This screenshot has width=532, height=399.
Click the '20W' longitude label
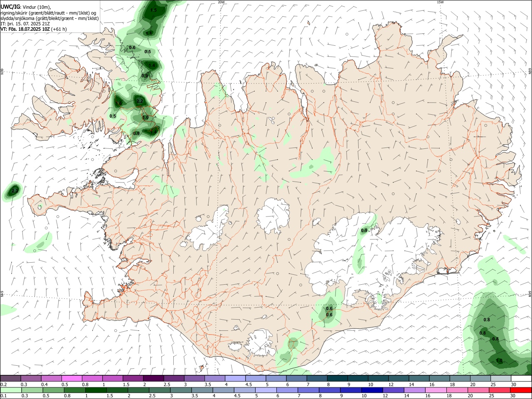pyautogui.click(x=221, y=2)
